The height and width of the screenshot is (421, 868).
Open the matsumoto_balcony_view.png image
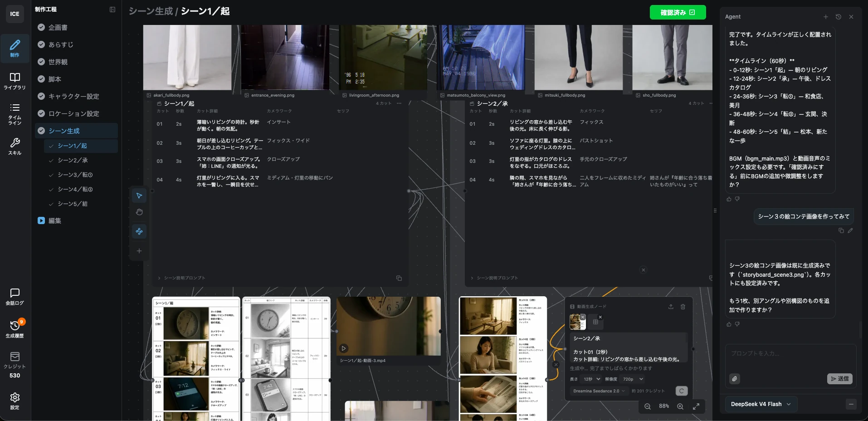(480, 58)
